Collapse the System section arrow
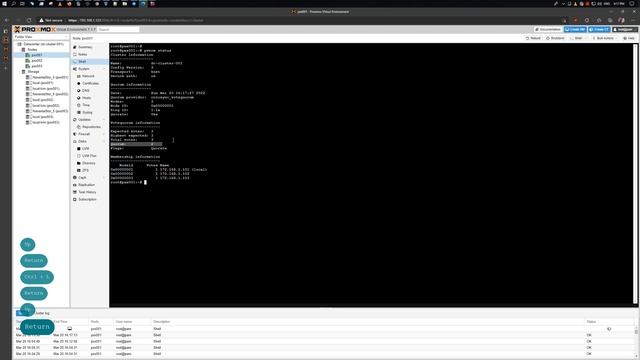The image size is (640, 360). (104, 69)
